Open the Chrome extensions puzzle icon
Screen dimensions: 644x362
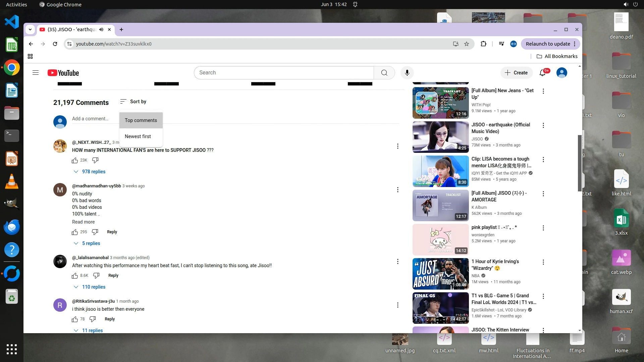tap(483, 44)
